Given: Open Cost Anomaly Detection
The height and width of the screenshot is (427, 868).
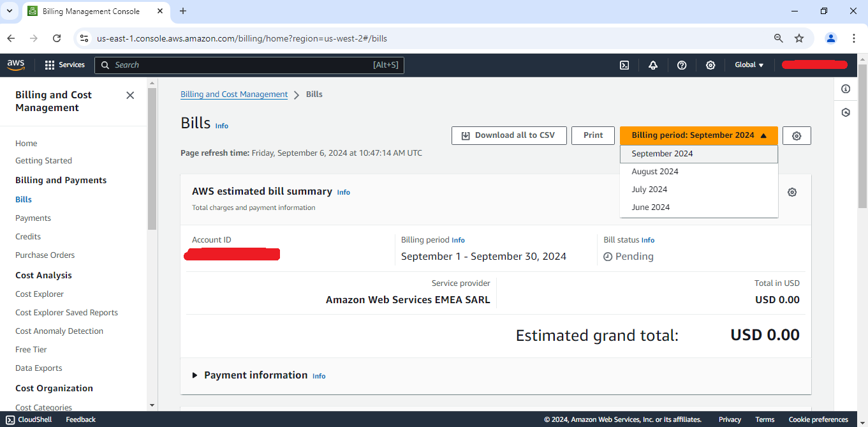Looking at the screenshot, I should [x=59, y=331].
